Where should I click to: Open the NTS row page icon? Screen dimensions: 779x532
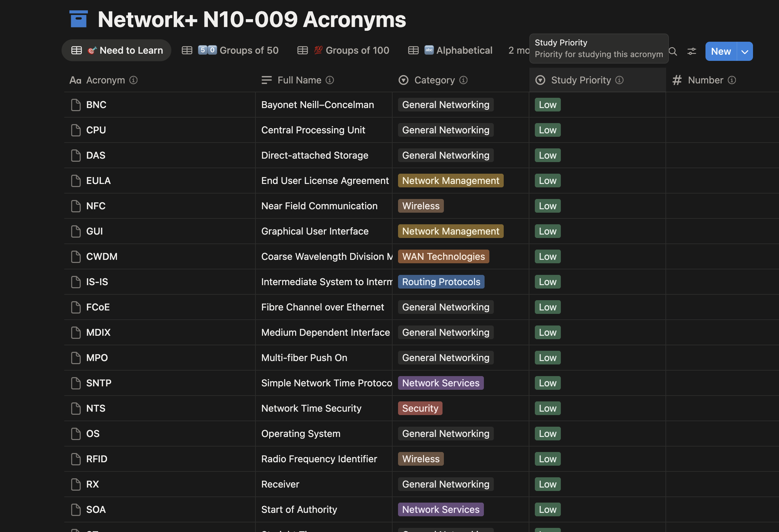(76, 408)
